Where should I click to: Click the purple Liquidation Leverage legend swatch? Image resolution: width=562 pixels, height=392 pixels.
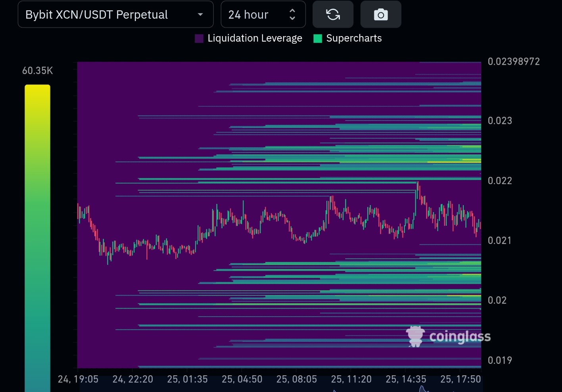pos(199,38)
